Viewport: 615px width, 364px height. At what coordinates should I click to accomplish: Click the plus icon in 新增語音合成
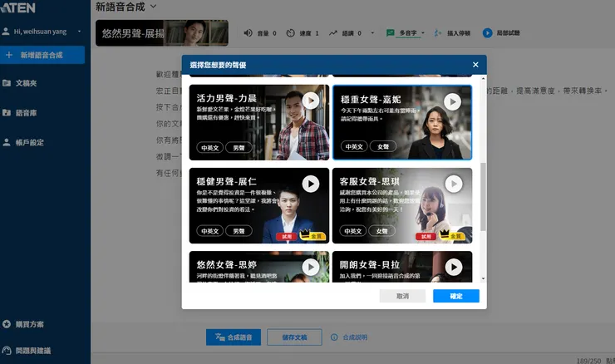tap(9, 55)
